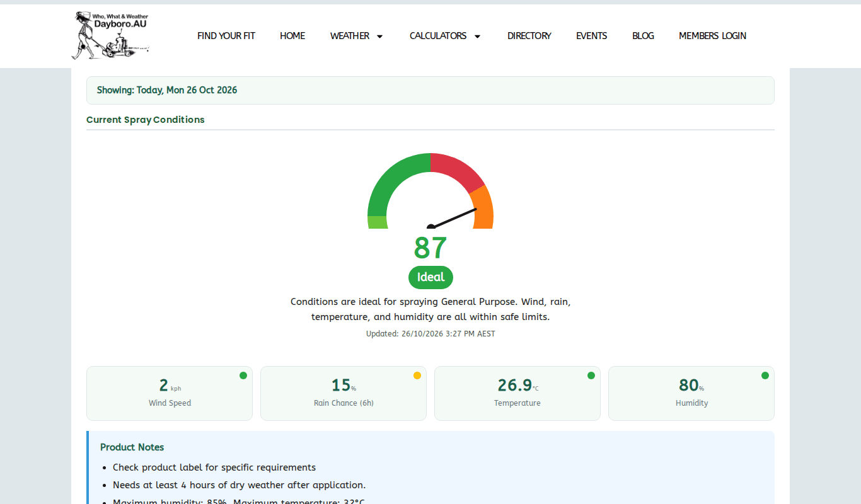Image resolution: width=861 pixels, height=504 pixels.
Task: Click the "Conditions are ideal for spraying" description
Action: (x=430, y=309)
